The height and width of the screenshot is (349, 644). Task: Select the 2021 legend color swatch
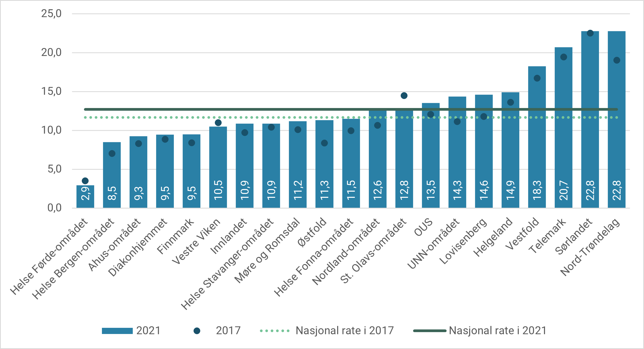point(117,331)
